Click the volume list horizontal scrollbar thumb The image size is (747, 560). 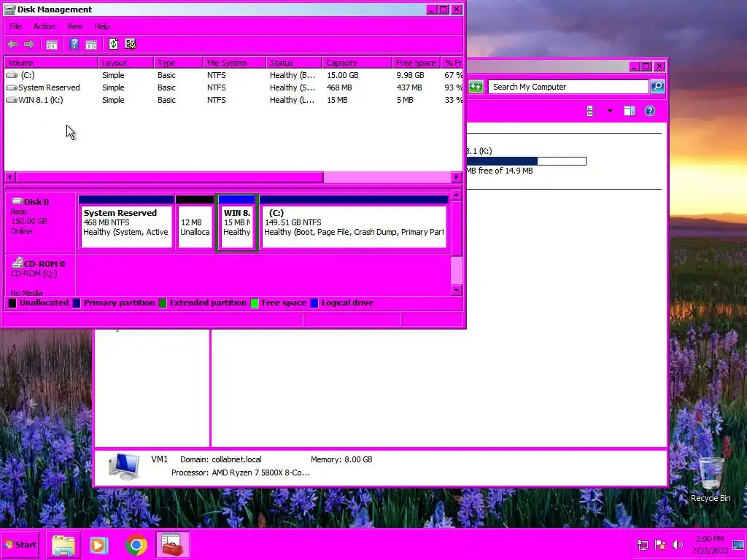(169, 176)
